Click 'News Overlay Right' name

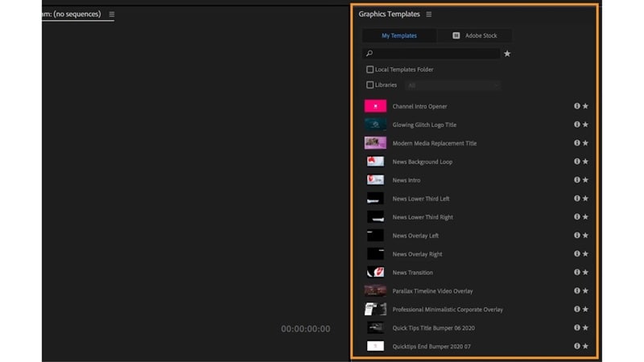tap(417, 254)
